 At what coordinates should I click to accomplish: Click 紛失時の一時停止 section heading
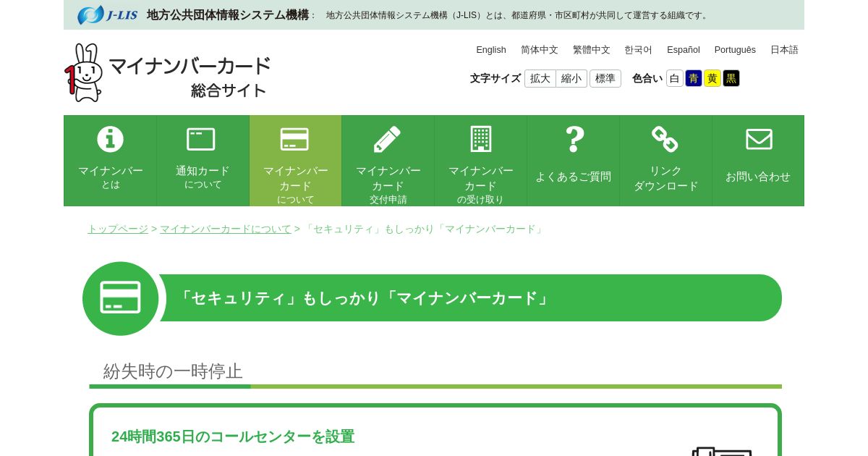pos(173,371)
